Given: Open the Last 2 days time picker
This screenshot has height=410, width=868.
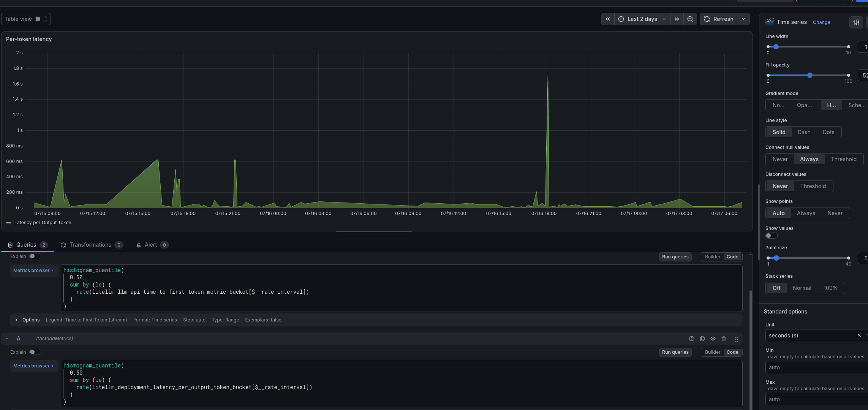Looking at the screenshot, I should 642,19.
